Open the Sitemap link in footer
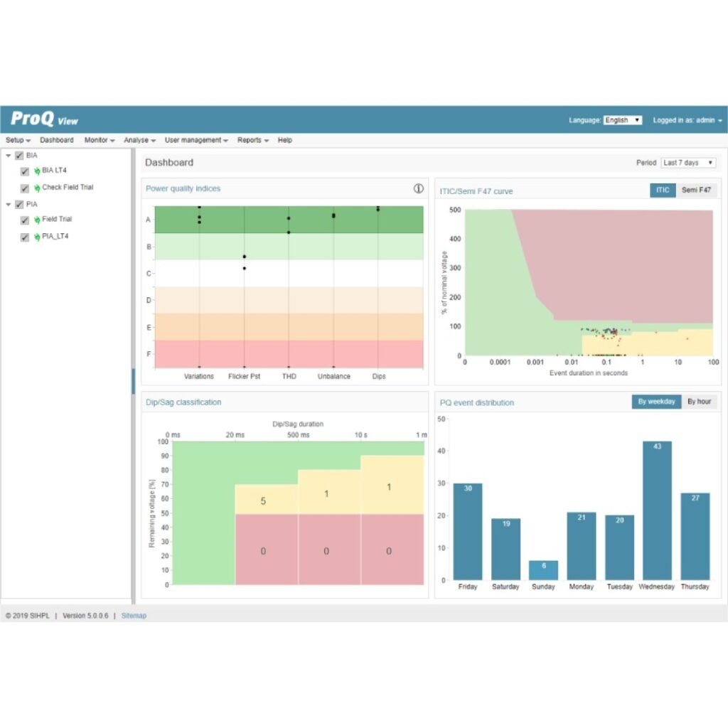 click(134, 616)
